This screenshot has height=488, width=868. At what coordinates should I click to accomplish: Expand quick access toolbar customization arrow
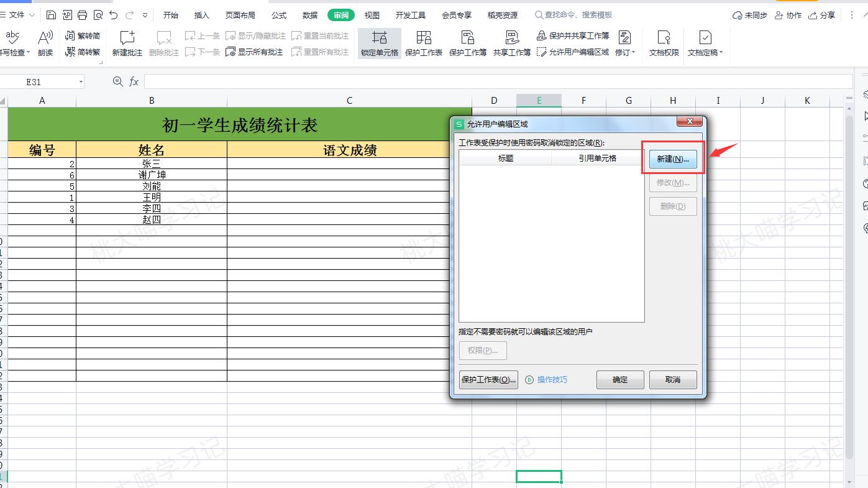point(145,15)
